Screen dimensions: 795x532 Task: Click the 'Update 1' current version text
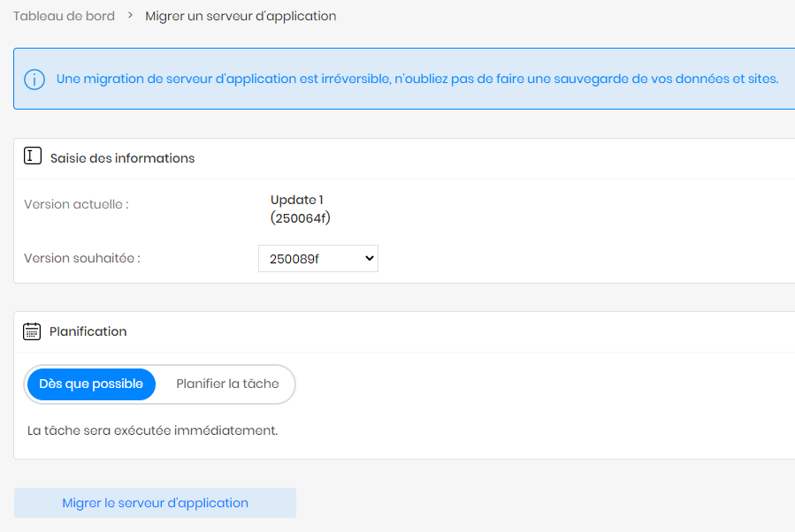click(296, 200)
